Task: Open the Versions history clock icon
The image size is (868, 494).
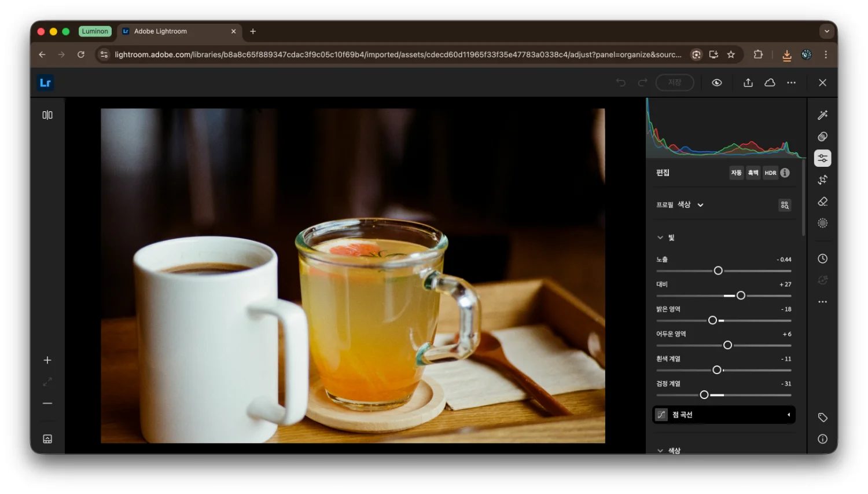Action: tap(822, 259)
